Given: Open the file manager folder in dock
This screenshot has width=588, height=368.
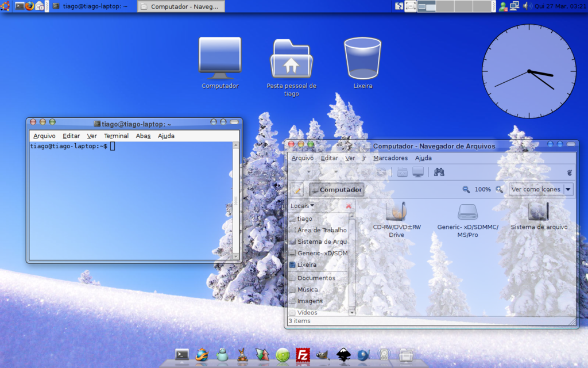Looking at the screenshot, I should click(405, 355).
